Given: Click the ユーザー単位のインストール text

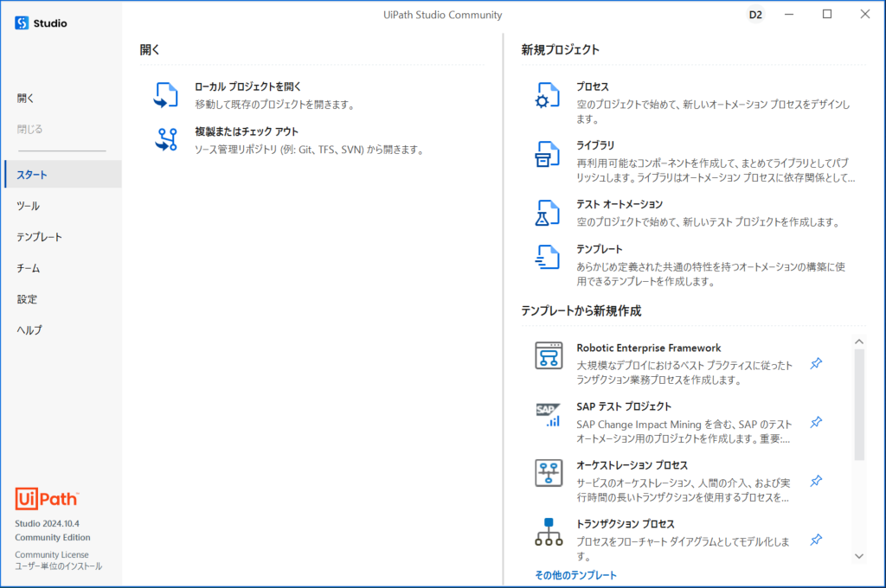Looking at the screenshot, I should 58,566.
